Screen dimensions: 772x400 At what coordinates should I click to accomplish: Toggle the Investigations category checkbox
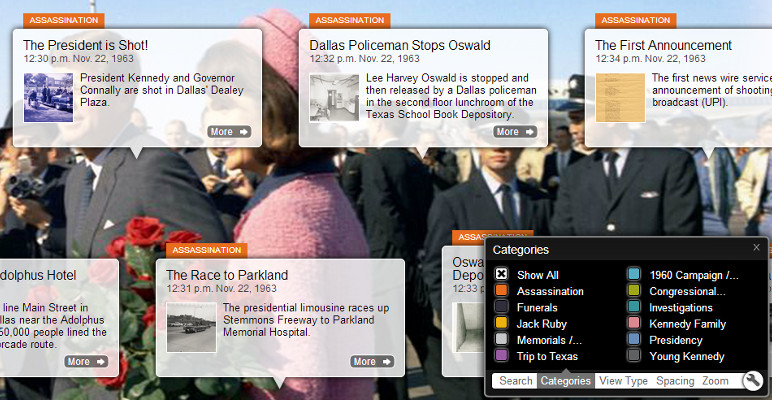tap(634, 307)
